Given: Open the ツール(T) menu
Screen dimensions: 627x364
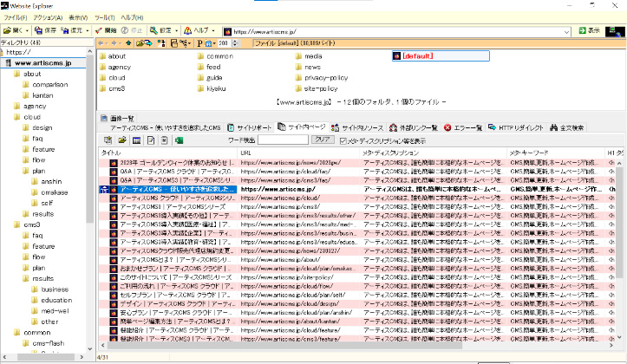Looking at the screenshot, I should click(105, 17).
